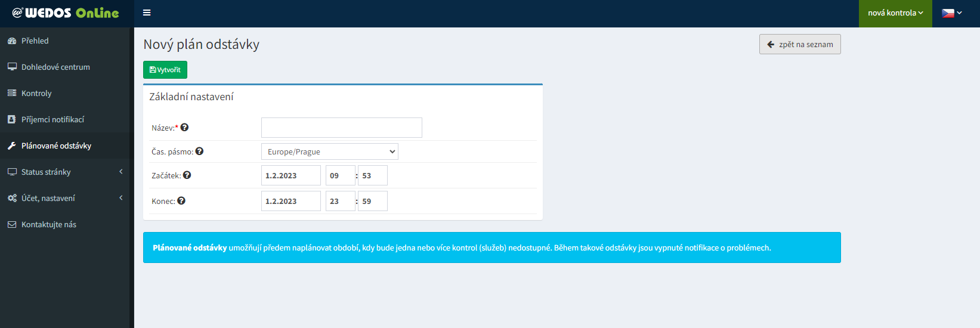Viewport: 980px width, 328px height.
Task: Focus the Název text field
Action: 342,128
